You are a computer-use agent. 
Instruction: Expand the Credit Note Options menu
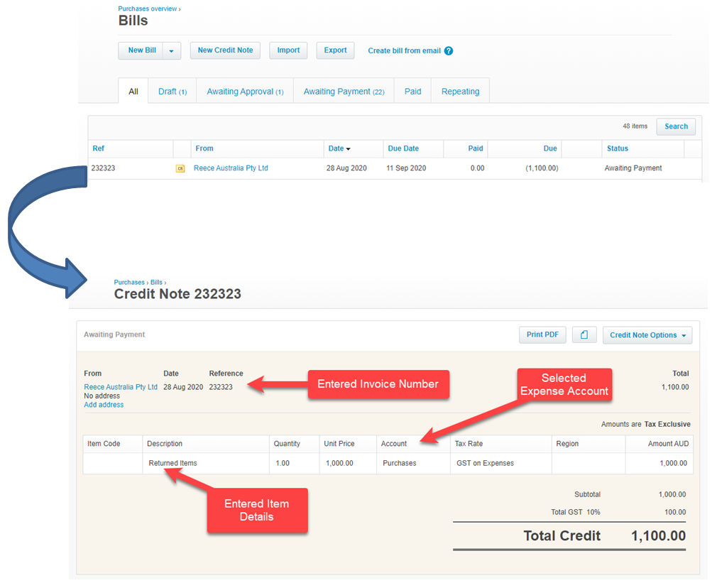[x=647, y=335]
